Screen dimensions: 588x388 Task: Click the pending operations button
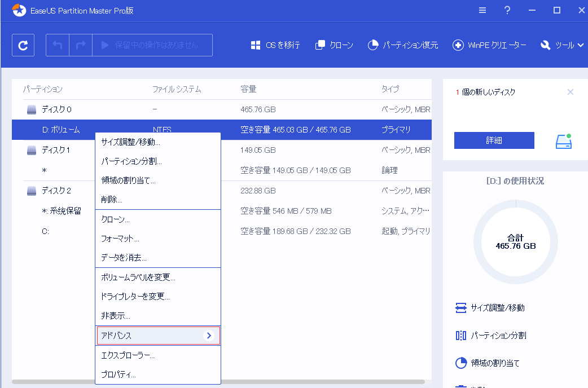(159, 45)
